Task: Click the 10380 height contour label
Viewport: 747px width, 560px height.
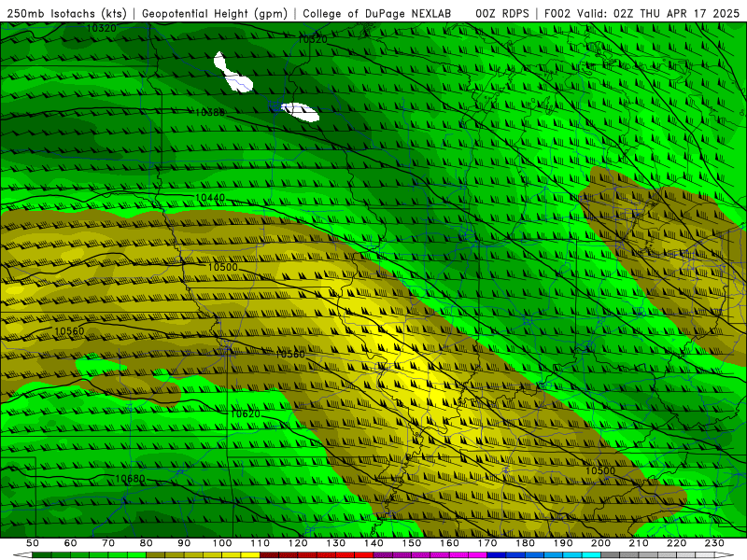Action: coord(210,112)
